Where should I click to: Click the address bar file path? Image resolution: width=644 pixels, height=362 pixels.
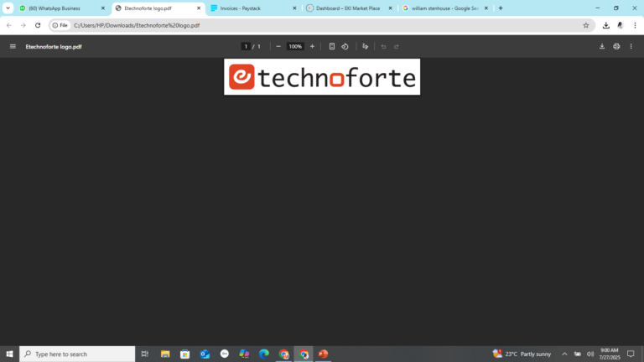[137, 25]
